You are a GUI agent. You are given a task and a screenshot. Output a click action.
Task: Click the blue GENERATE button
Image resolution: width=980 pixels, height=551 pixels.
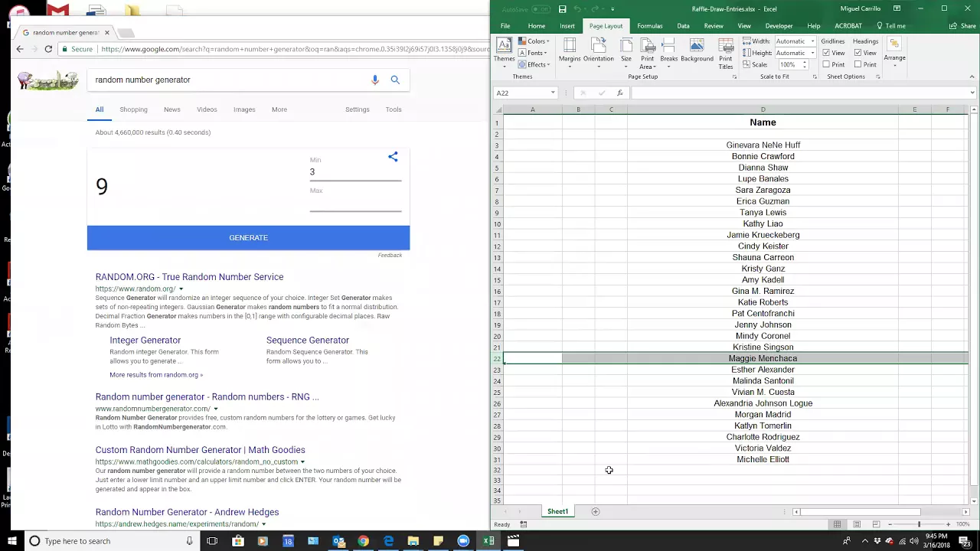coord(248,238)
